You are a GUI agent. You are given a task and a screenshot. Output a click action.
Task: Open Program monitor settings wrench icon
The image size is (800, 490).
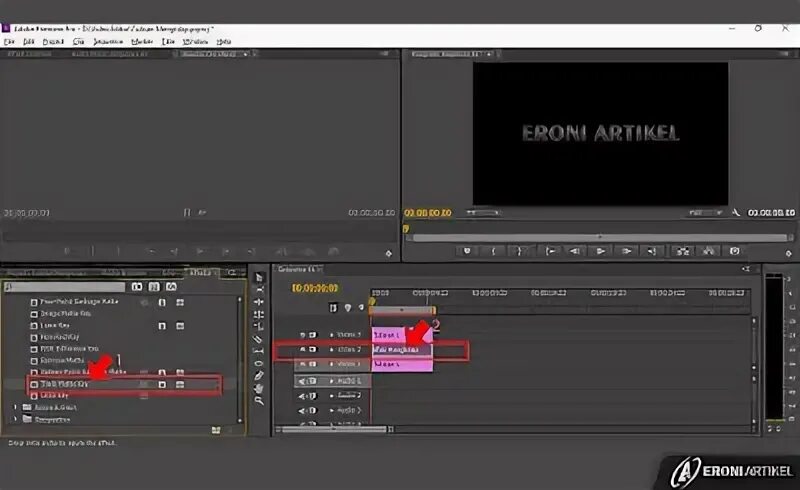pos(736,212)
